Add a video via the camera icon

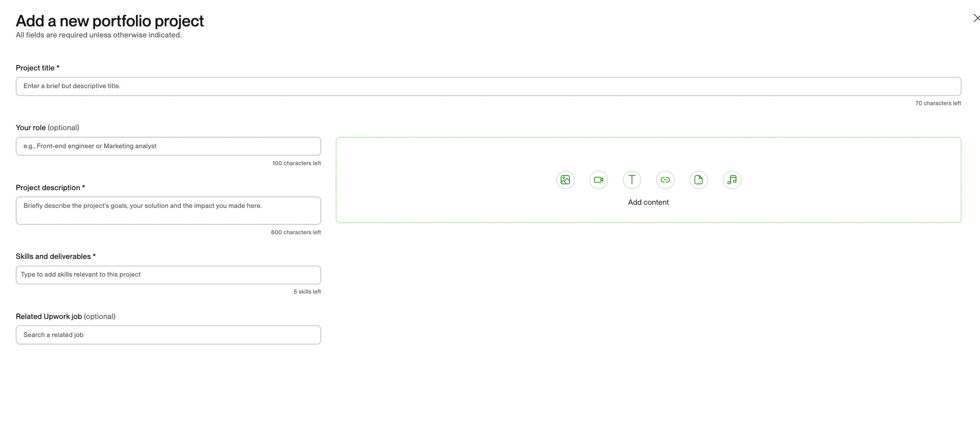598,180
